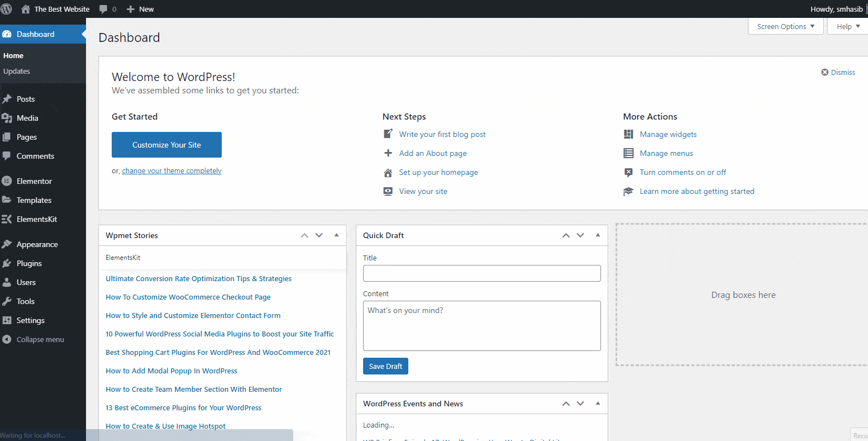
Task: Open How to Create Team Member Section article
Action: coord(194,389)
